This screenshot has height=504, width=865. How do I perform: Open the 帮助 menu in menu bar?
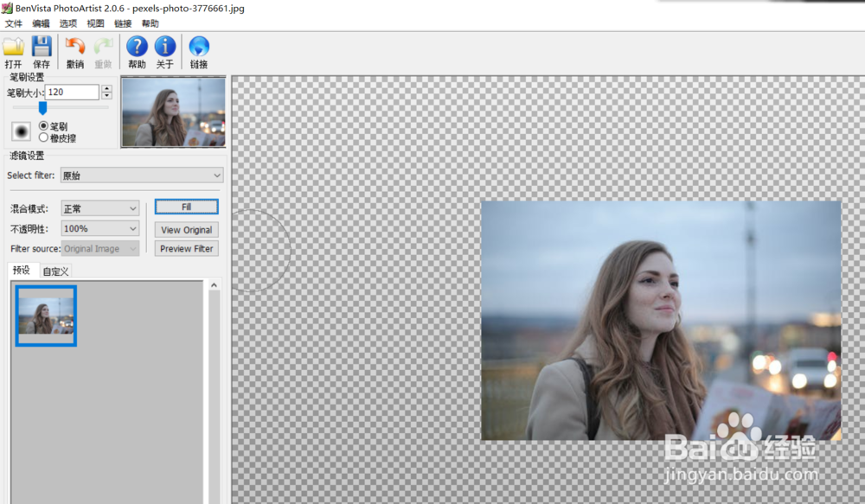(150, 23)
